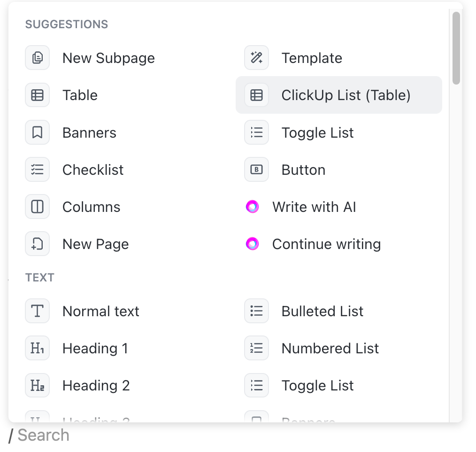This screenshot has height=452, width=476.
Task: Click the Columns layout icon
Action: (37, 207)
